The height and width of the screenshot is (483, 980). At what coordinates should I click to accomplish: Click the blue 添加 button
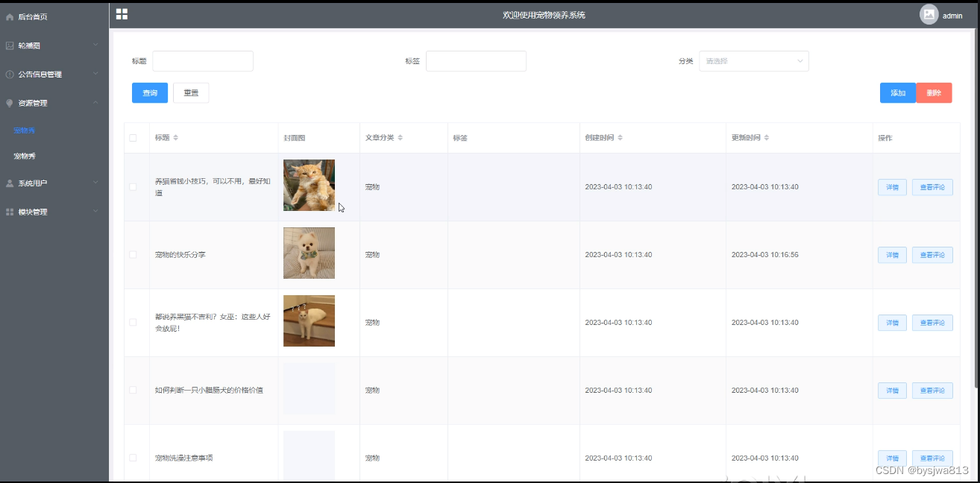tap(896, 92)
